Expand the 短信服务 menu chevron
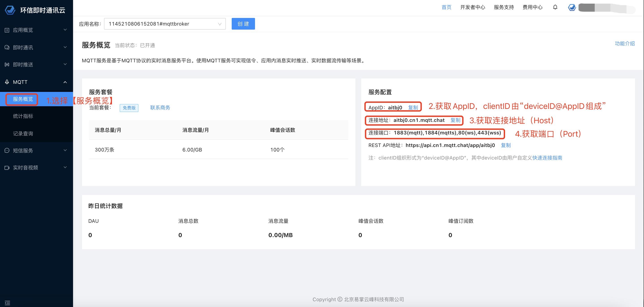 65,150
